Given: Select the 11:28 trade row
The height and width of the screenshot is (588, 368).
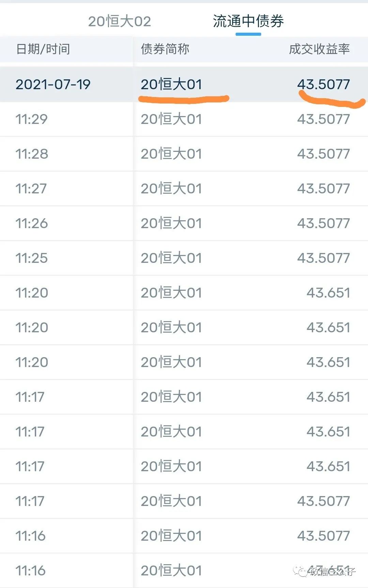Looking at the screenshot, I should [184, 154].
